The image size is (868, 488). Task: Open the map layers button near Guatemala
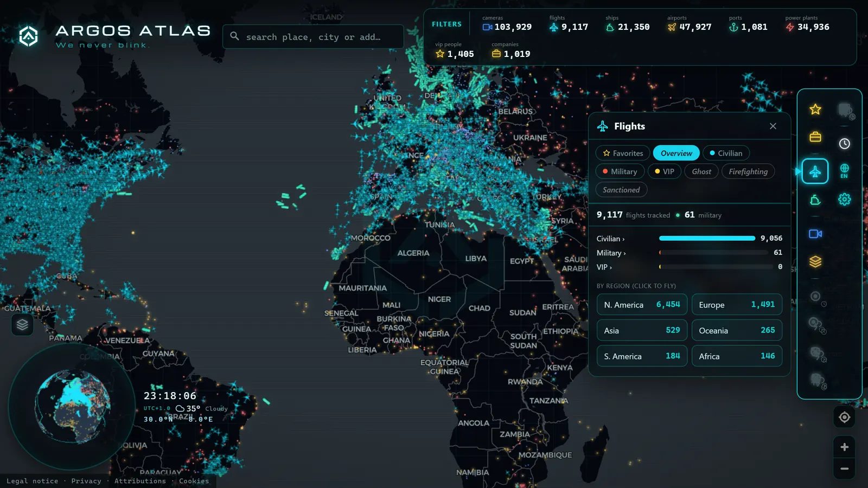pyautogui.click(x=22, y=325)
